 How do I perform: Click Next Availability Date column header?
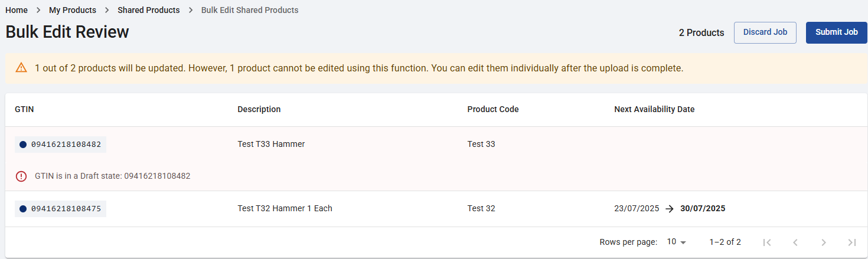click(x=654, y=109)
